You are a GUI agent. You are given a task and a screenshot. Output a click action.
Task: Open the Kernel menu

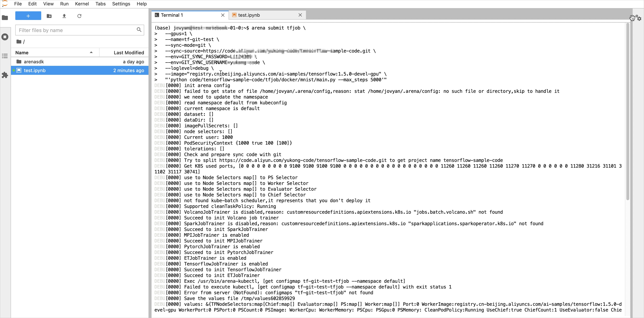pyautogui.click(x=82, y=4)
